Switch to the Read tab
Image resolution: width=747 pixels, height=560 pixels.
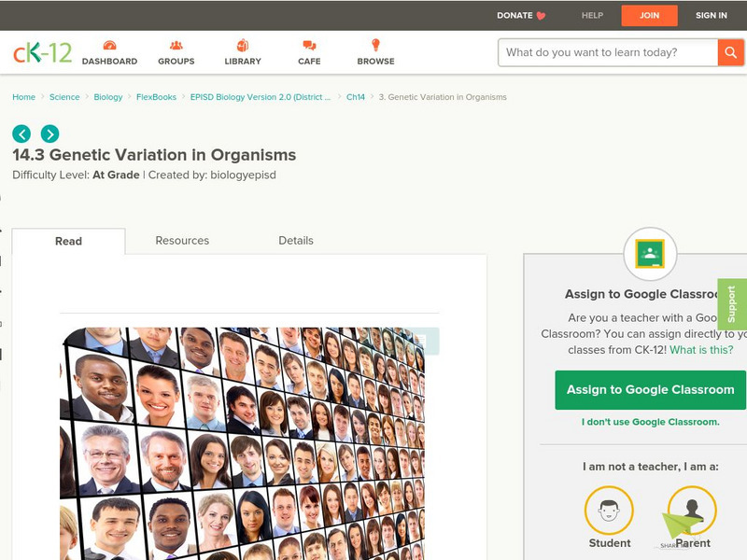click(68, 241)
